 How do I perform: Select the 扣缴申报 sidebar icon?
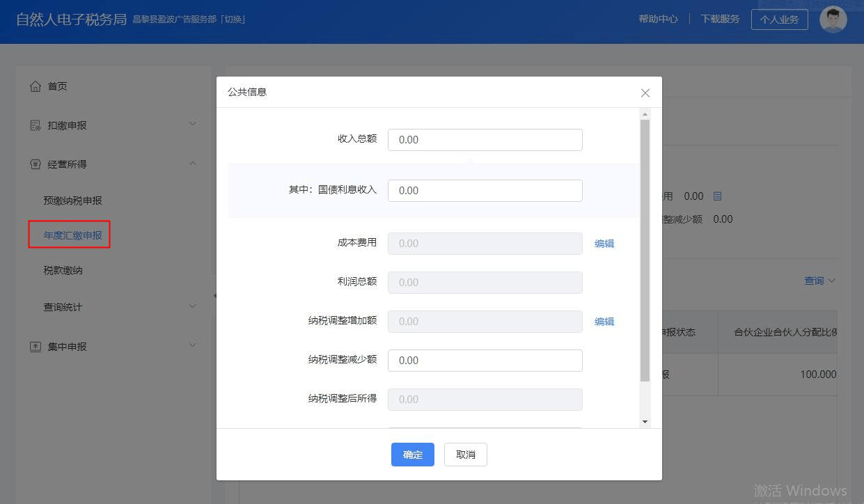click(x=35, y=125)
